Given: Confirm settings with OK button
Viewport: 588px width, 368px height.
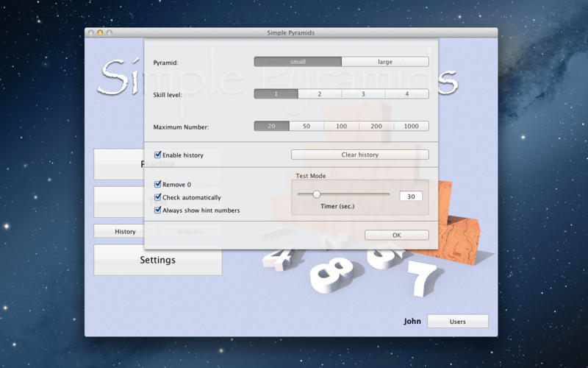Looking at the screenshot, I should (396, 235).
